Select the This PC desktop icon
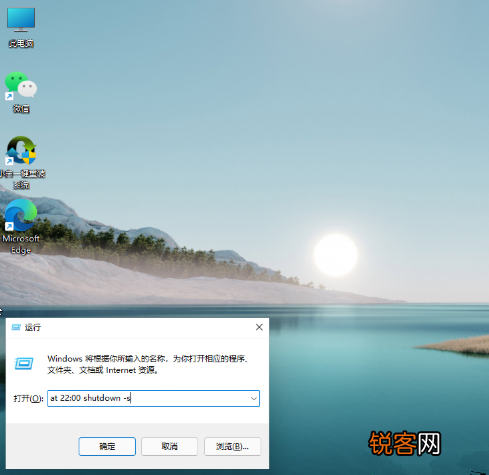This screenshot has width=489, height=475. [x=21, y=27]
